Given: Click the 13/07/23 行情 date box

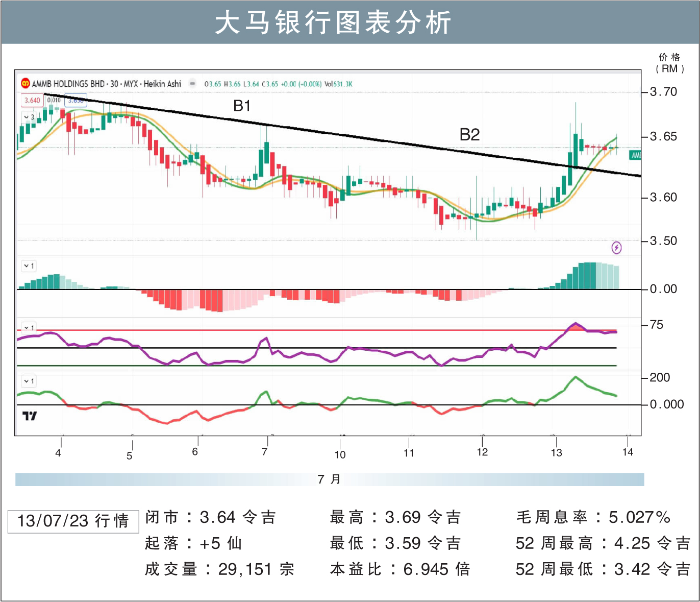Looking at the screenshot, I should click(73, 521).
